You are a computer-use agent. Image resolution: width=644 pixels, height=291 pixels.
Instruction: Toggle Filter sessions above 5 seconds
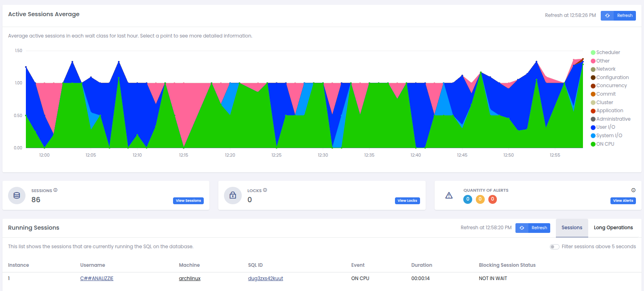(x=554, y=247)
